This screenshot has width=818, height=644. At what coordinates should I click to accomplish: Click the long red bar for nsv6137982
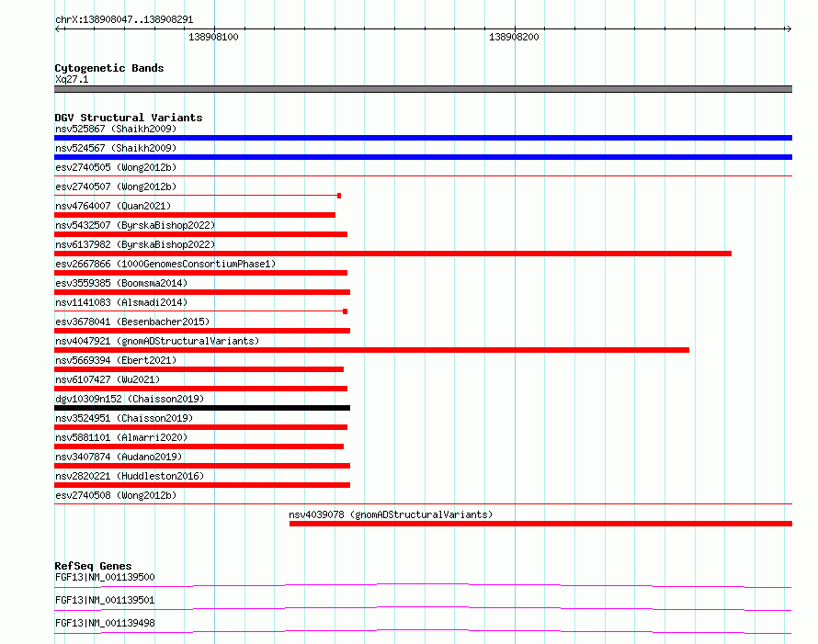392,254
